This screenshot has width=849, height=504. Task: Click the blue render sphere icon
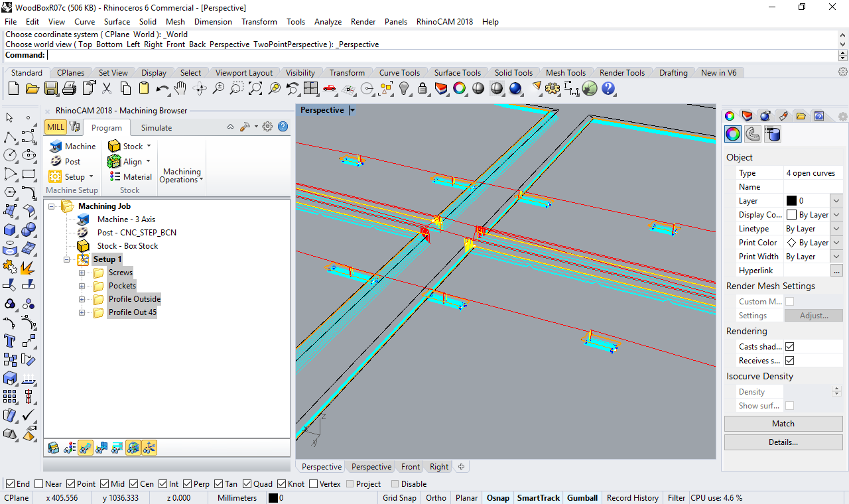[x=515, y=88]
